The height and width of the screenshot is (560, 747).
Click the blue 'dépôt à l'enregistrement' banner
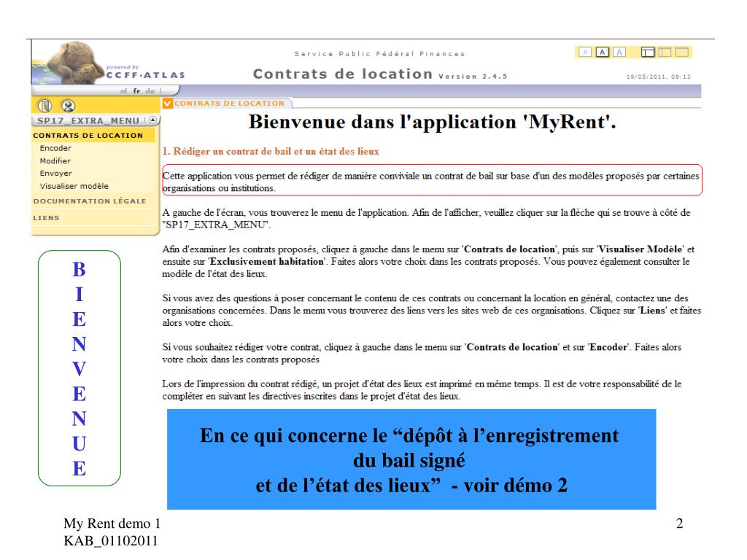click(411, 459)
